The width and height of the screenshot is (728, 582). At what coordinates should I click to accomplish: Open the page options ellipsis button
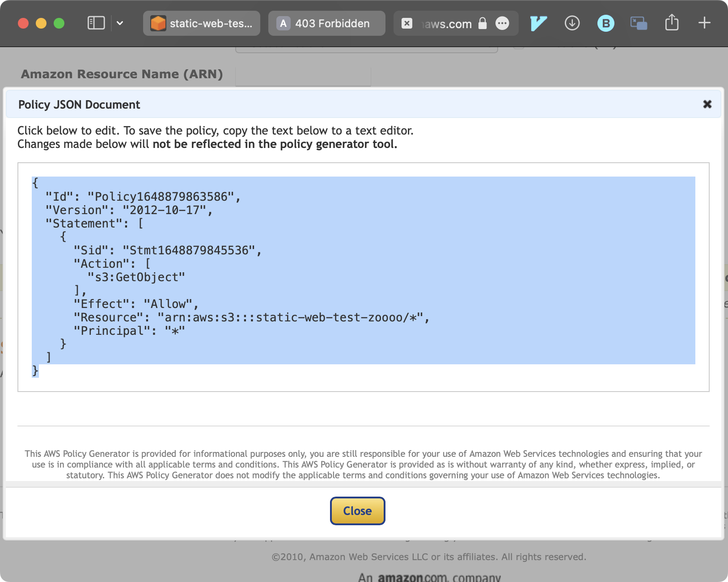pos(503,23)
